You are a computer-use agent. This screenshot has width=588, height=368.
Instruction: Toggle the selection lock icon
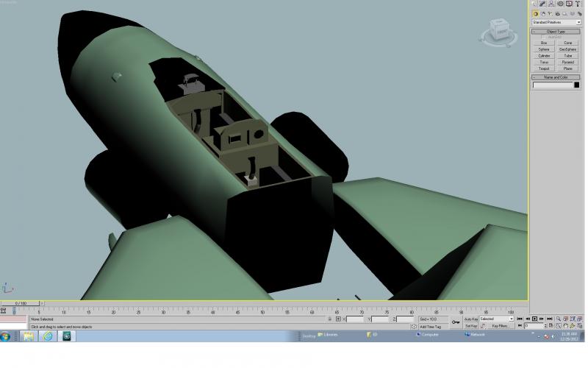pos(330,319)
